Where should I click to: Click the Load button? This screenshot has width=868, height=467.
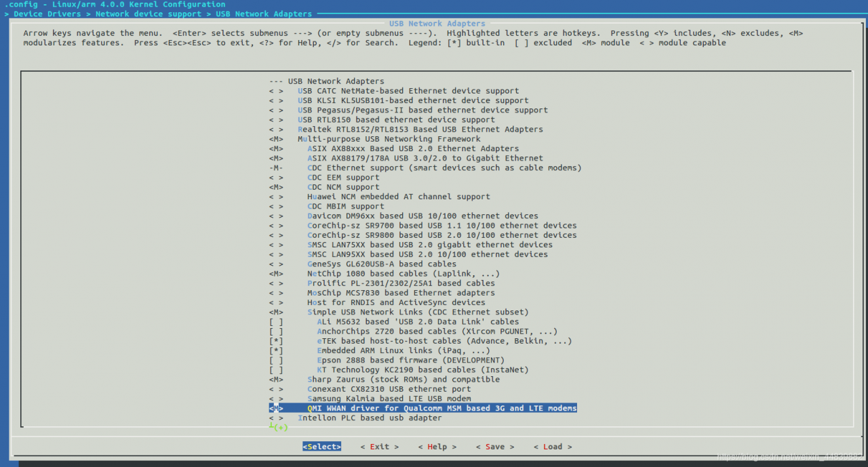tap(553, 447)
